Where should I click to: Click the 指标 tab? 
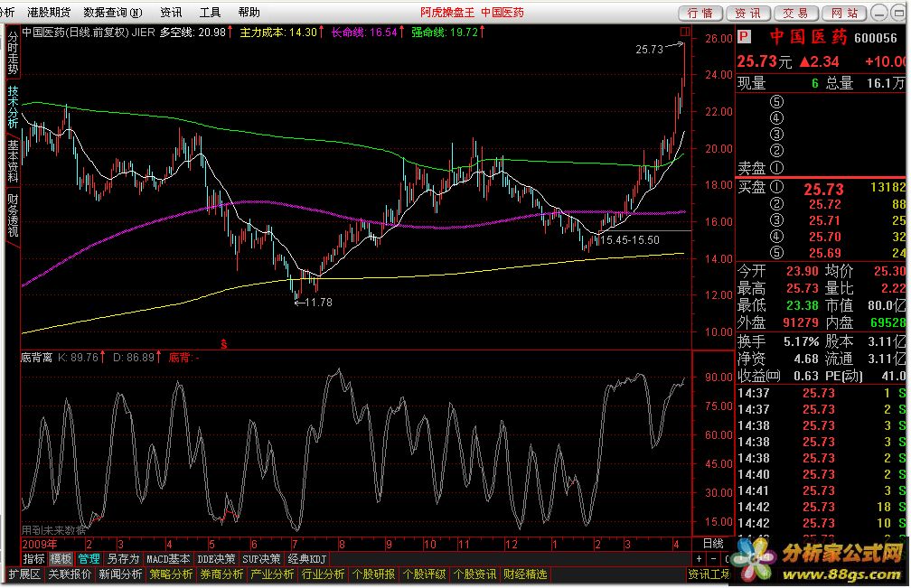[33, 558]
